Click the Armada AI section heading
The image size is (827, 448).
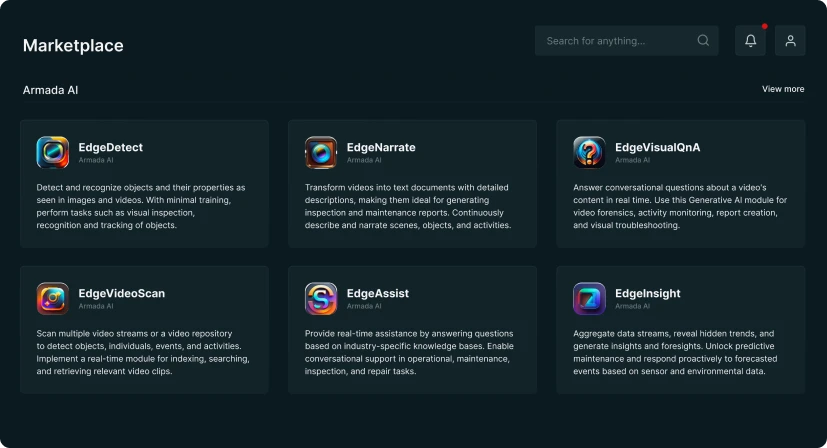[x=50, y=90]
